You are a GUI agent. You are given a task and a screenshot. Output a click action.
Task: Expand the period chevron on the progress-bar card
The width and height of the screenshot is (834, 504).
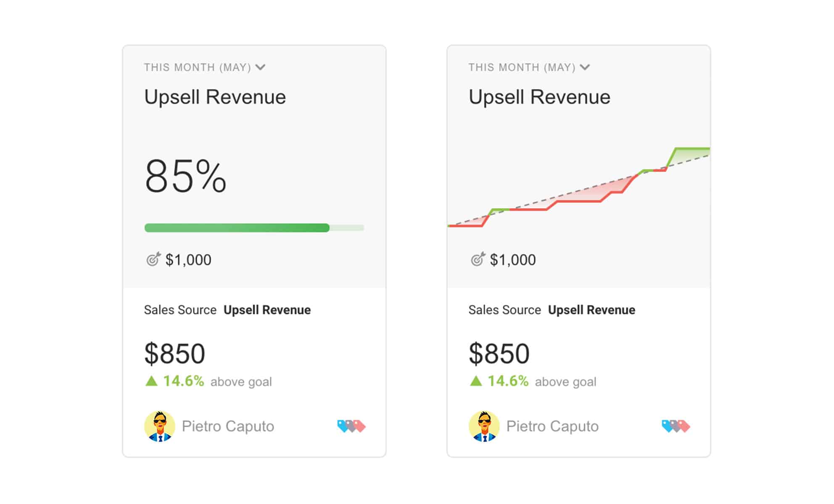261,67
